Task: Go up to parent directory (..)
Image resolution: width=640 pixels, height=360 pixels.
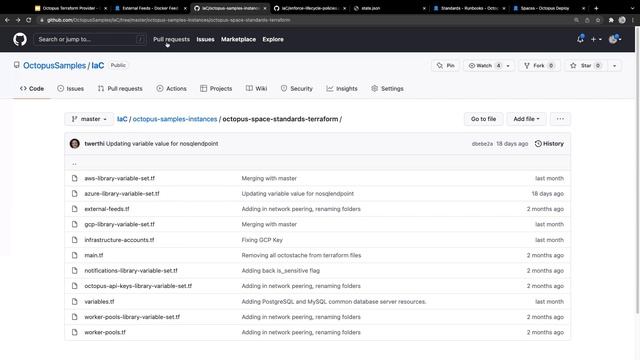Action: pos(74,163)
